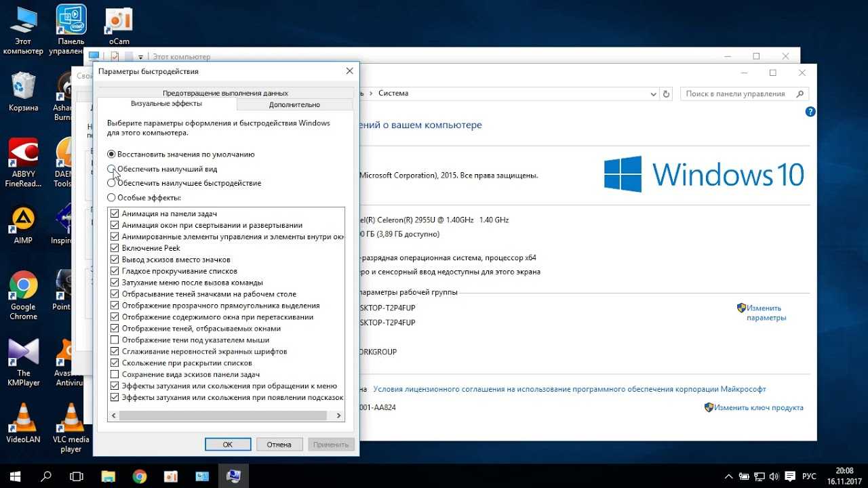
Task: Click the 'Система' breadcrumb in address bar
Action: pos(393,94)
